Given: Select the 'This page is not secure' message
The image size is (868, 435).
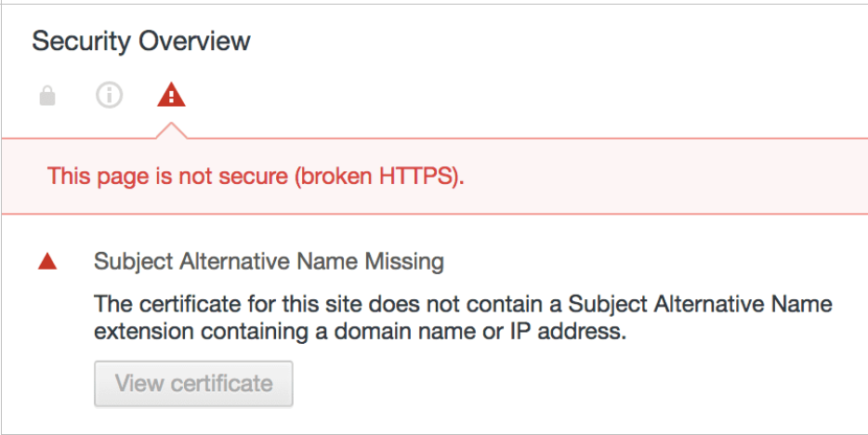Looking at the screenshot, I should click(256, 176).
